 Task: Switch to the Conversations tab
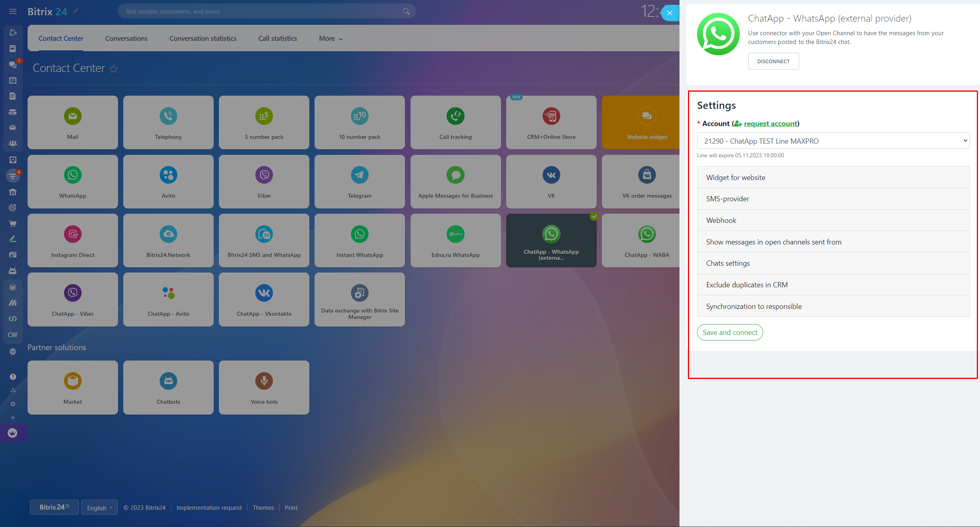(126, 39)
